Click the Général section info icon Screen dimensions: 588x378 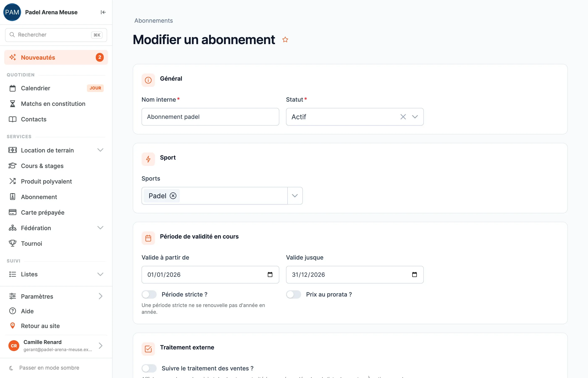148,80
